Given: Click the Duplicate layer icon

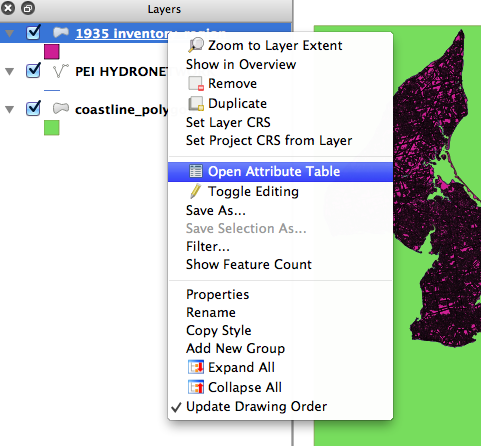Looking at the screenshot, I should click(196, 103).
